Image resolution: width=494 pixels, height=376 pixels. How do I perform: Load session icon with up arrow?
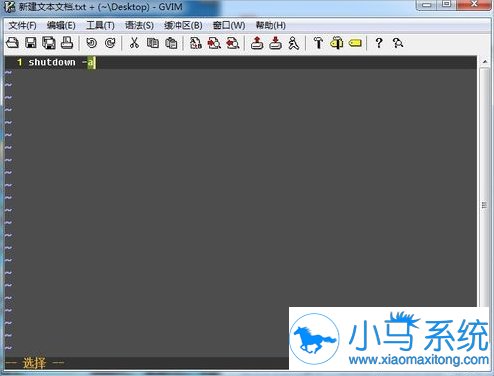coord(257,43)
